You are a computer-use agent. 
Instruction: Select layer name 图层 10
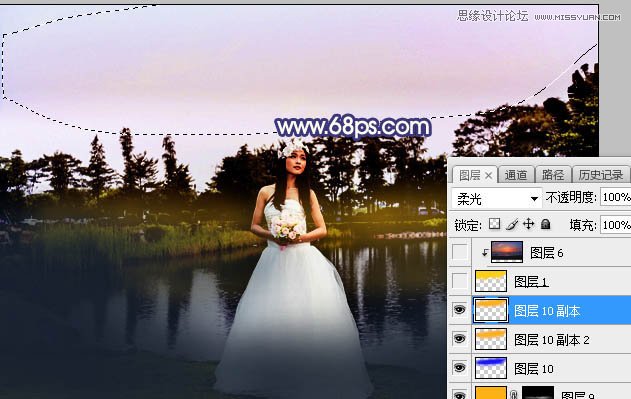click(x=534, y=369)
